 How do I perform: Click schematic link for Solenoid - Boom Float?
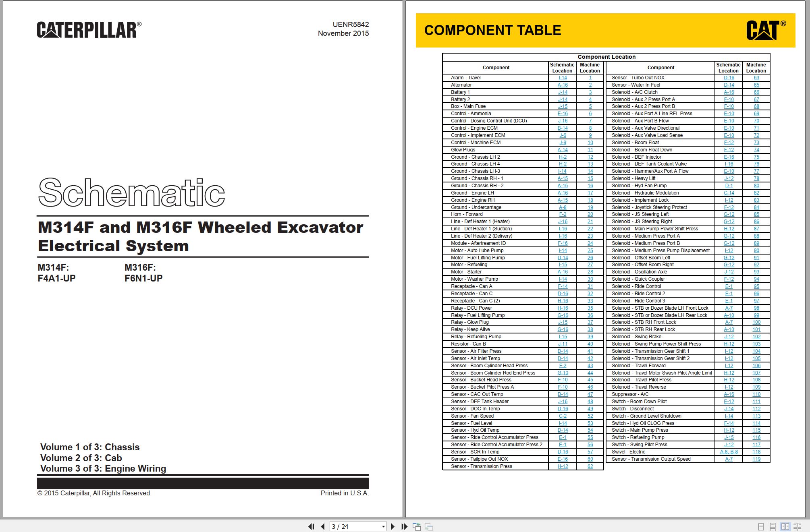[729, 143]
